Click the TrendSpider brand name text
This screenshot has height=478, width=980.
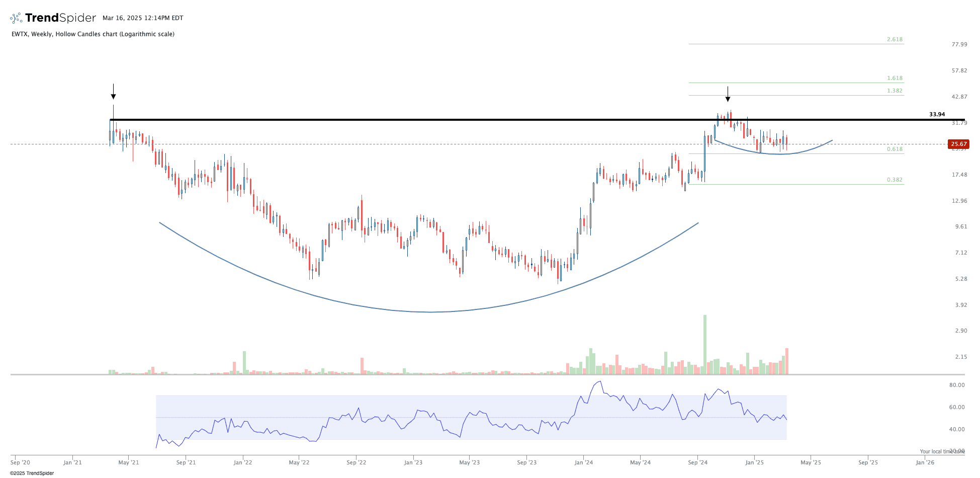60,18
